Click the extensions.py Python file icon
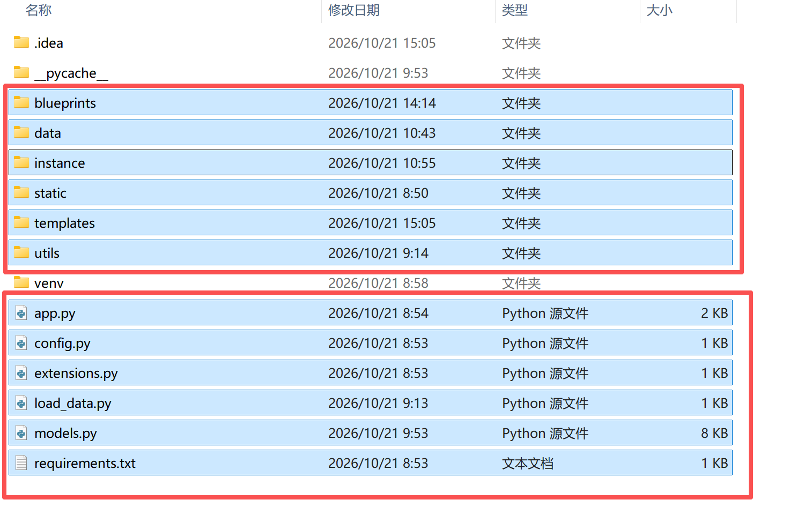This screenshot has height=522, width=812. point(21,372)
